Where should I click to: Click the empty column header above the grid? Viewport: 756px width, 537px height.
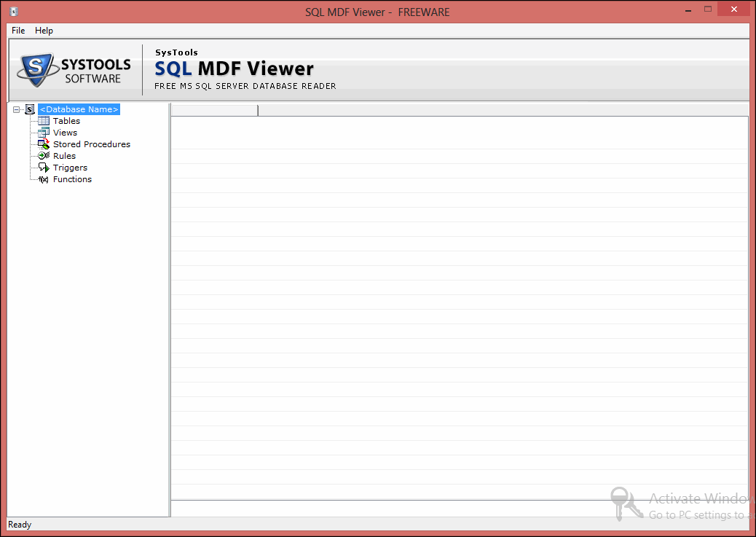pos(213,110)
